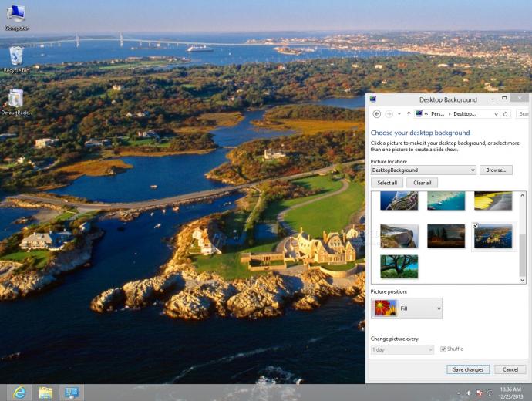Screen dimensions: 532x401
Task: Refresh the address bar location
Action: pyautogui.click(x=505, y=114)
